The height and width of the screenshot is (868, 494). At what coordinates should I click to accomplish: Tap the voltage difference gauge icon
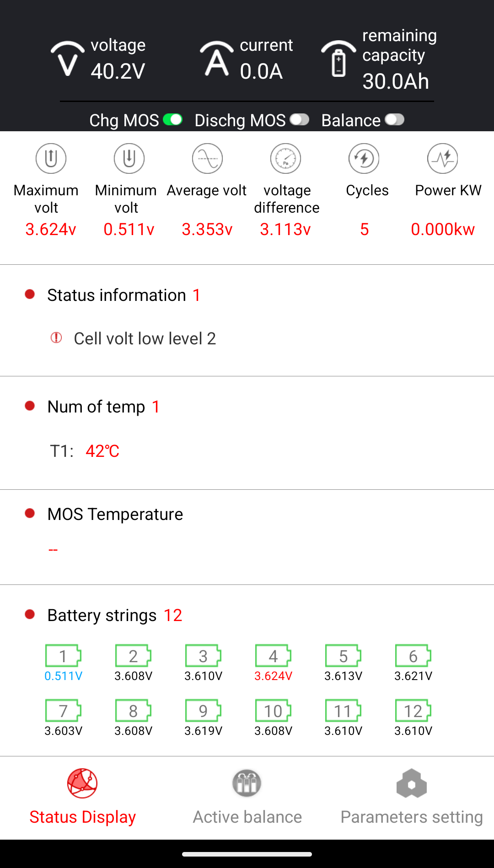point(285,159)
